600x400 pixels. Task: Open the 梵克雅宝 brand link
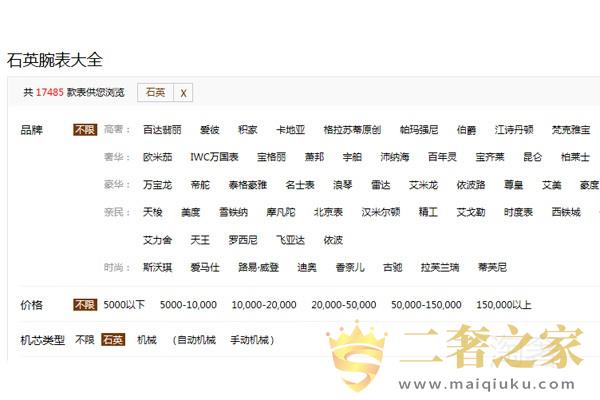coord(571,130)
